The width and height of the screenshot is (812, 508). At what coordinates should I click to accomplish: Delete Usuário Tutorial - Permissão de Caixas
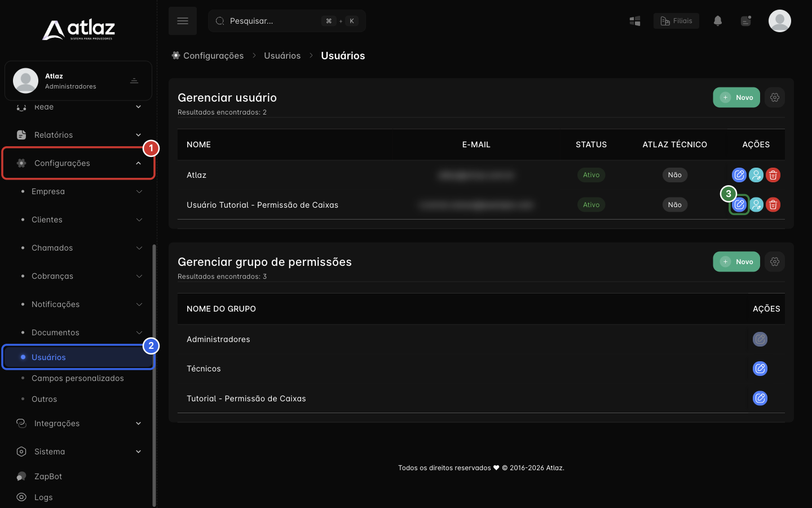[773, 204]
